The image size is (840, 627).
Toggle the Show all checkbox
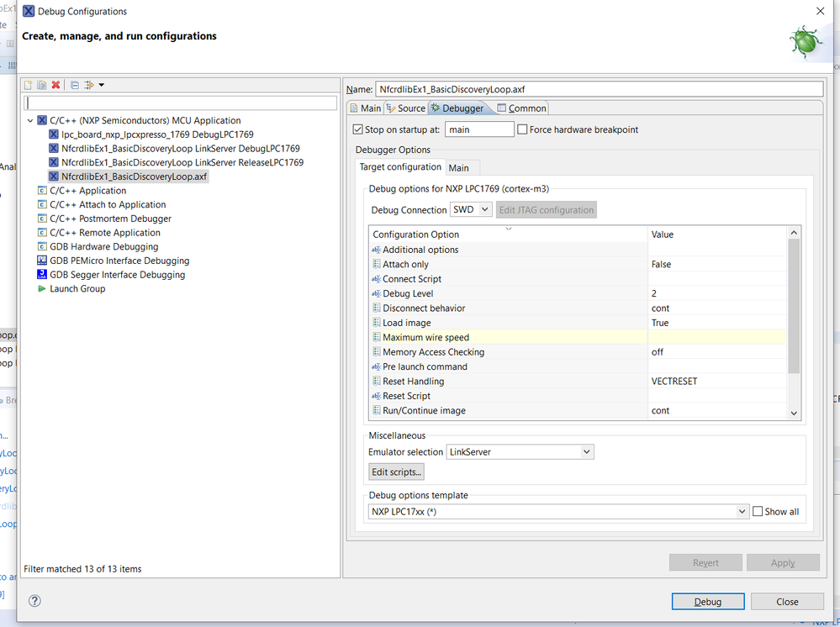[758, 511]
